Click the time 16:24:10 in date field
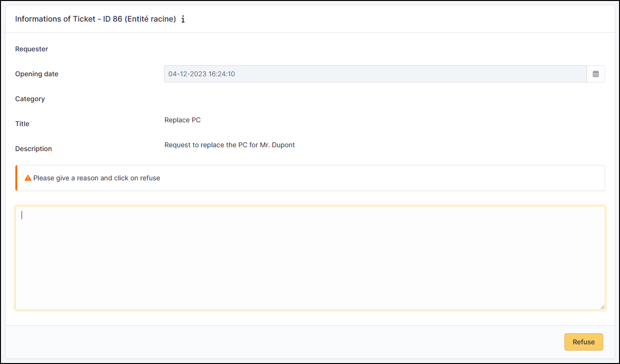 point(222,74)
